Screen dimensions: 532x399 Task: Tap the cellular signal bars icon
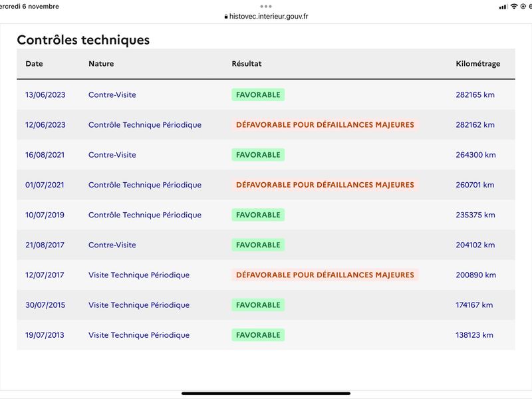(x=503, y=7)
